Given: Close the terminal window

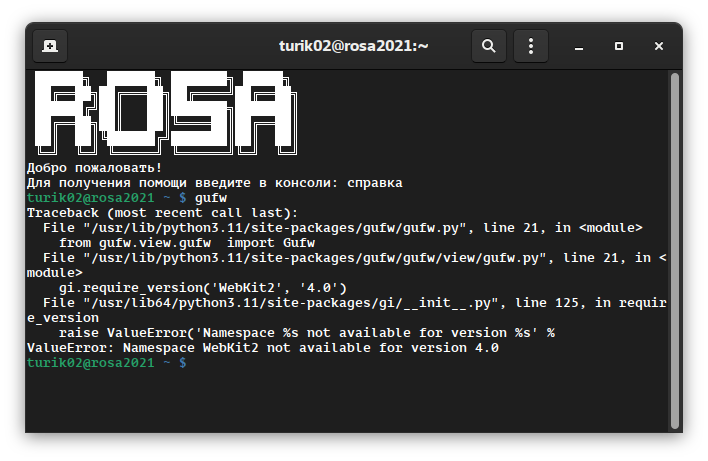Looking at the screenshot, I should pos(659,46).
